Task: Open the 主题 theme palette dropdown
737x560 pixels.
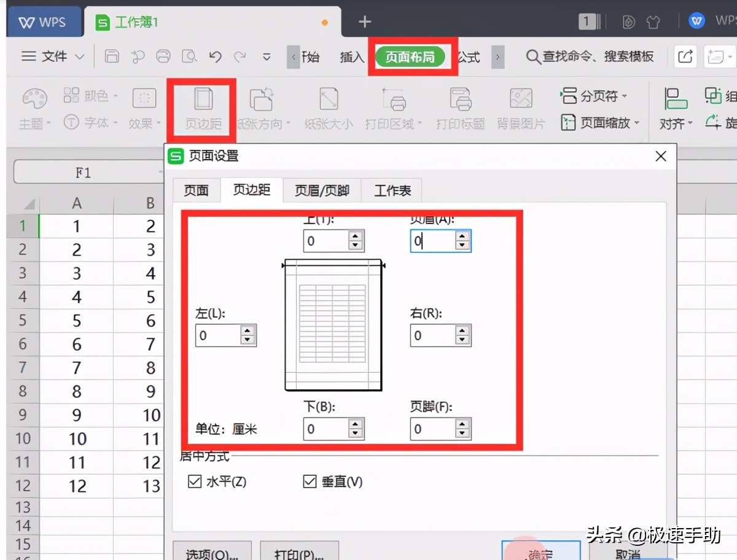Action: pyautogui.click(x=34, y=109)
